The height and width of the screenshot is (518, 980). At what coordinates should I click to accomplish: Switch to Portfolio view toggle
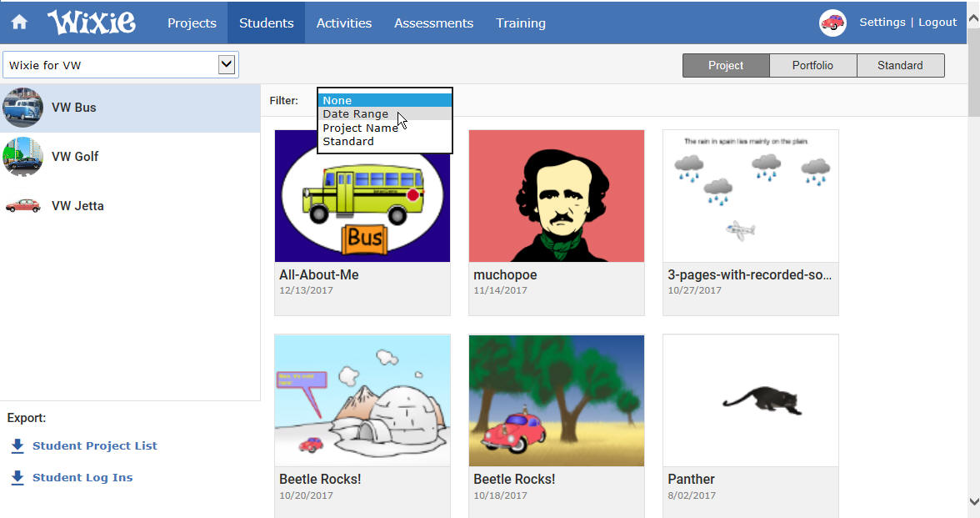click(812, 66)
